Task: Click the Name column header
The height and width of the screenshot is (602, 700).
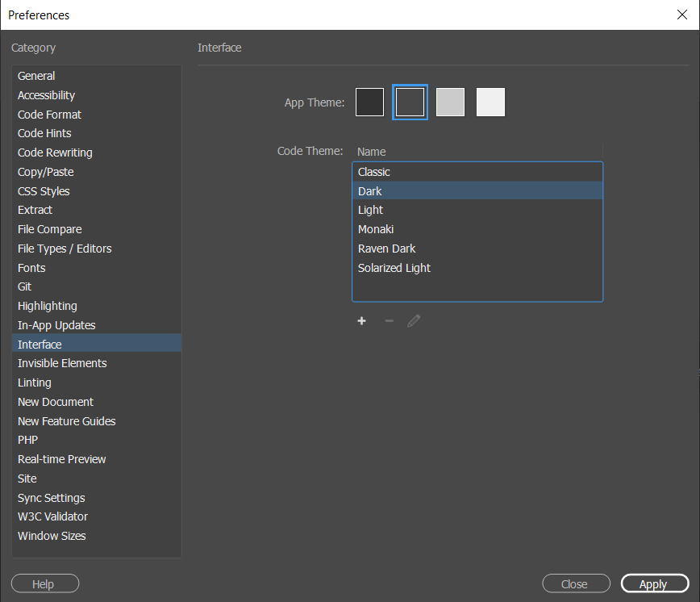Action: pyautogui.click(x=371, y=152)
